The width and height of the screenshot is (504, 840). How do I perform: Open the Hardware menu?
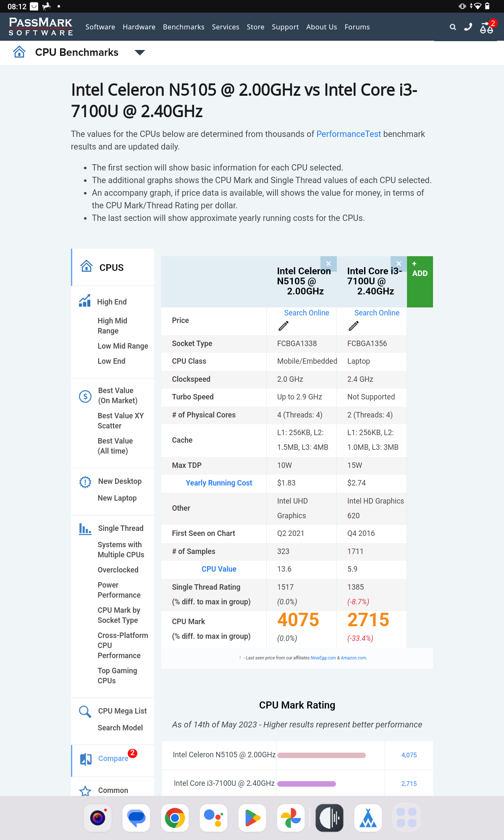[x=139, y=27]
